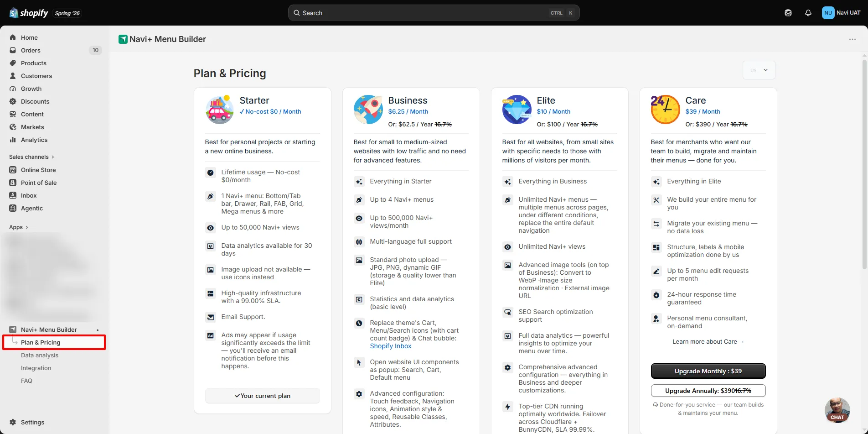Click icon beside Up to 50,000 Navi+ views
868x434 pixels.
[x=211, y=228]
